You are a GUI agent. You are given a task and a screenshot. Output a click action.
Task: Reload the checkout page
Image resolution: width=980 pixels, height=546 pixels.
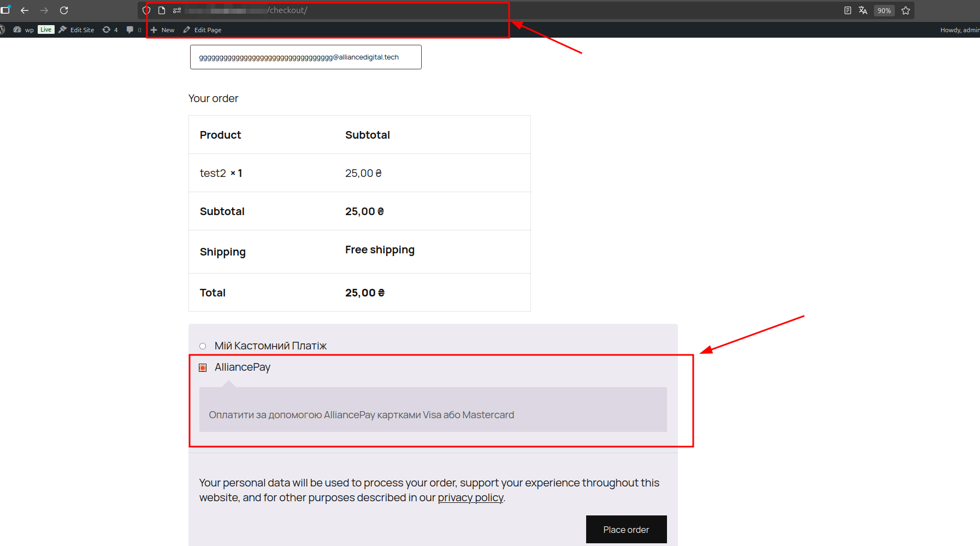pyautogui.click(x=64, y=10)
